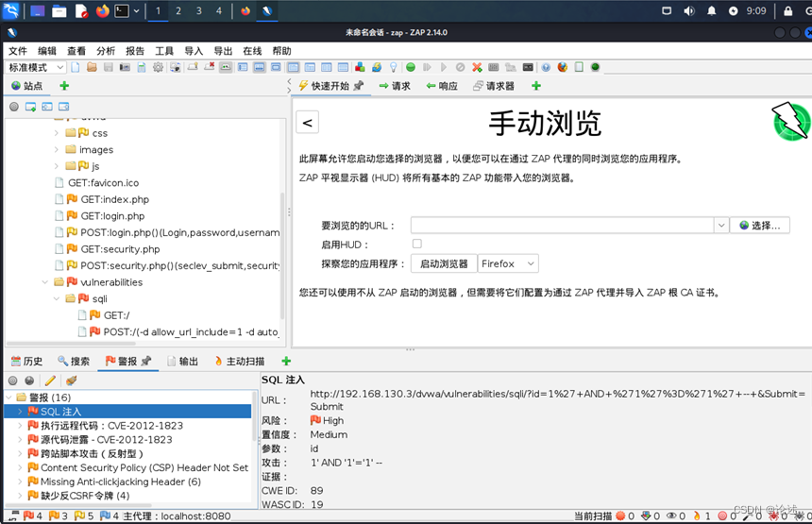The width and height of the screenshot is (812, 524).
Task: Click the grey target icon in alerts toolbar
Action: pyautogui.click(x=13, y=380)
